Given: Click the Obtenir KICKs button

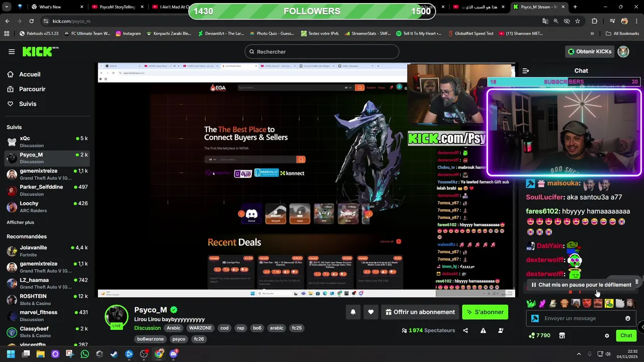Looking at the screenshot, I should 590,51.
